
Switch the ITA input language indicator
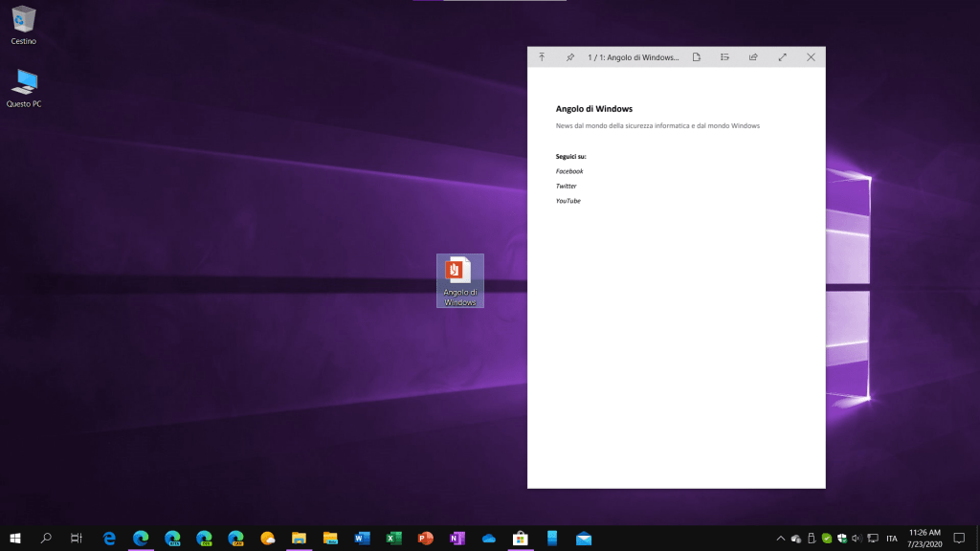click(x=892, y=539)
